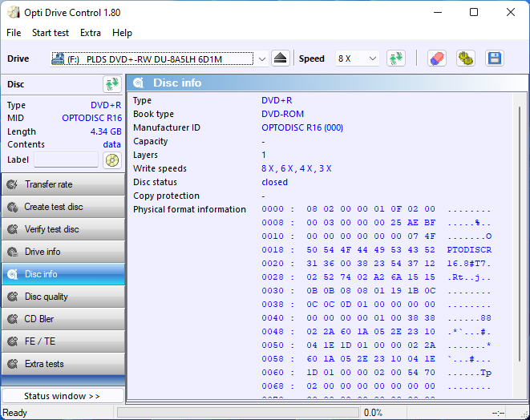Click the Layers value 1
The image size is (530, 420).
pos(264,155)
